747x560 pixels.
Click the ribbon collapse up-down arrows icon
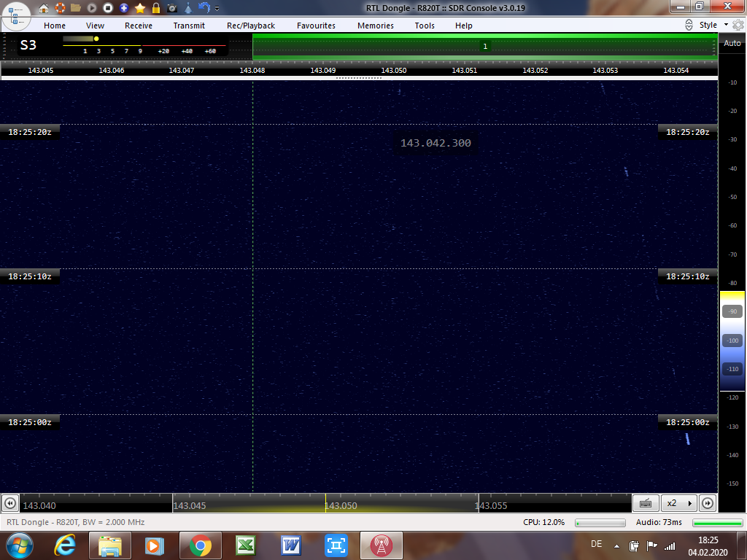689,26
